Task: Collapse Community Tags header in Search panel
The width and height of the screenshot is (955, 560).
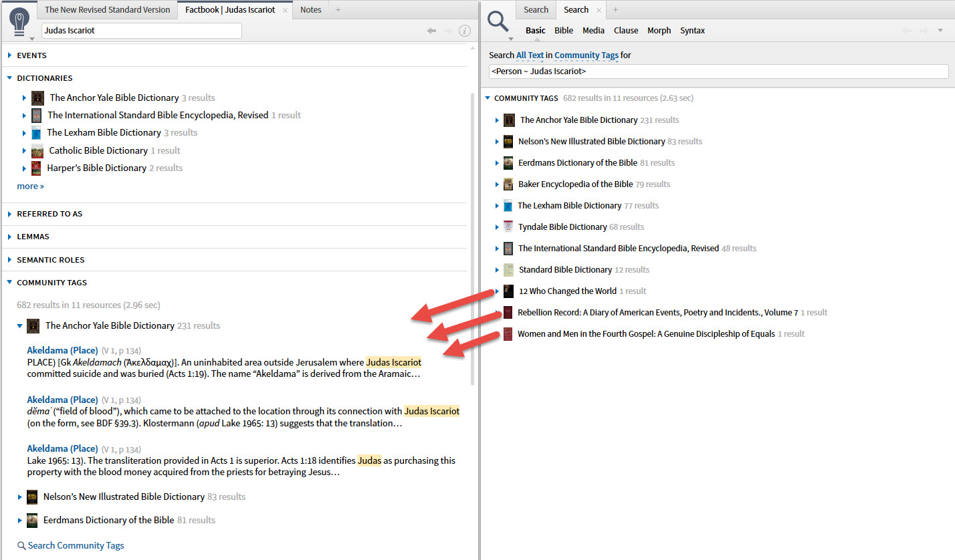Action: tap(488, 98)
